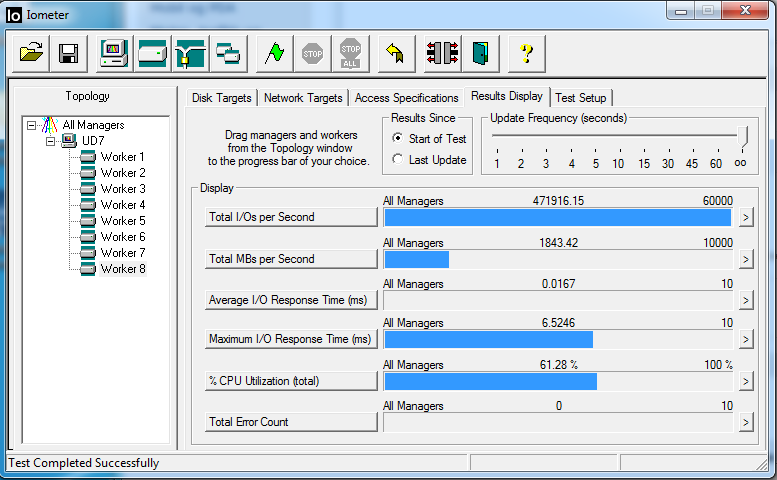Click the Worker 1 disk icon

pos(88,157)
